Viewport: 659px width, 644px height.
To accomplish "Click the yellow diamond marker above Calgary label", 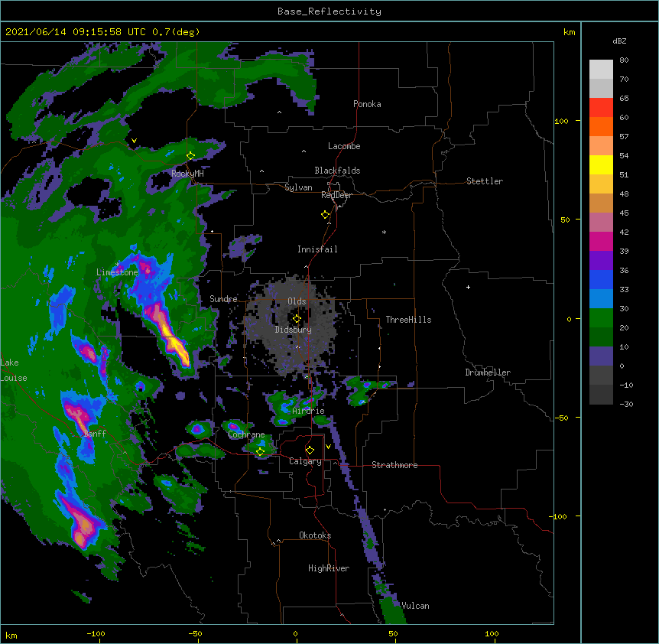I will tap(310, 450).
